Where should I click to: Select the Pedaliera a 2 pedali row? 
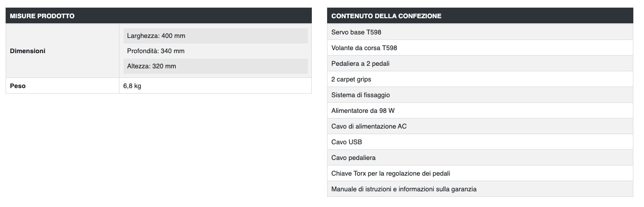(x=360, y=64)
